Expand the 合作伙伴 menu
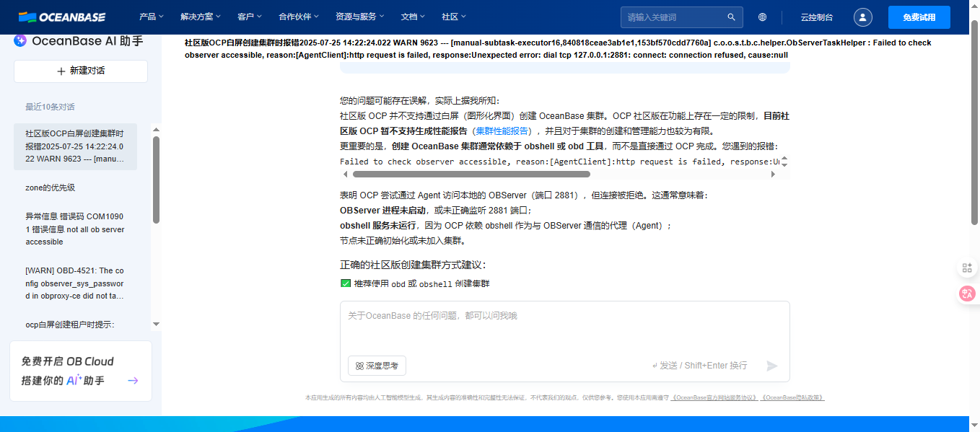 (x=299, y=17)
